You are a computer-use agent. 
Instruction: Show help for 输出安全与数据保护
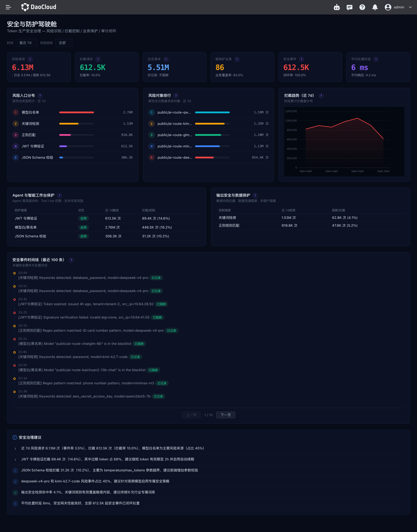[255, 195]
